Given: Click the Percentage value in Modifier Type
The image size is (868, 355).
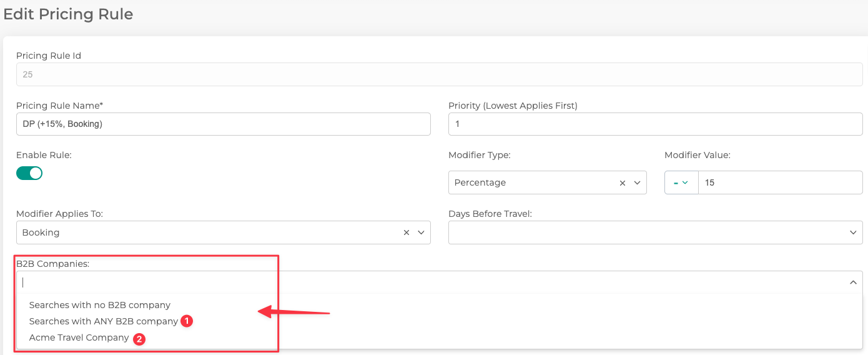Looking at the screenshot, I should 480,183.
